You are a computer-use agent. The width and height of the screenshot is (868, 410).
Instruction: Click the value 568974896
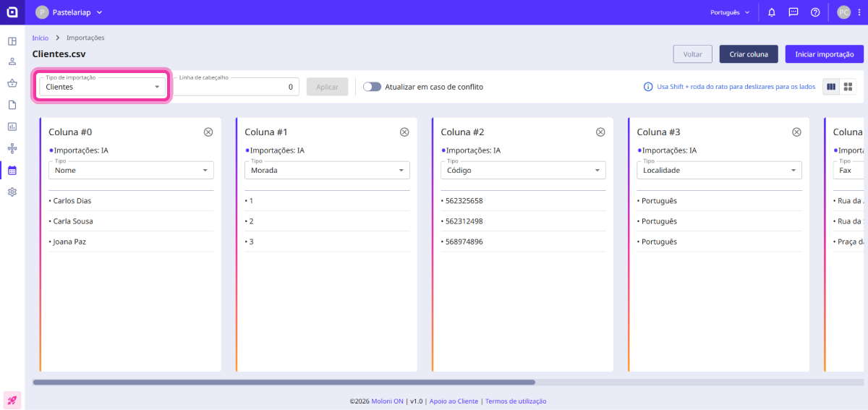464,242
